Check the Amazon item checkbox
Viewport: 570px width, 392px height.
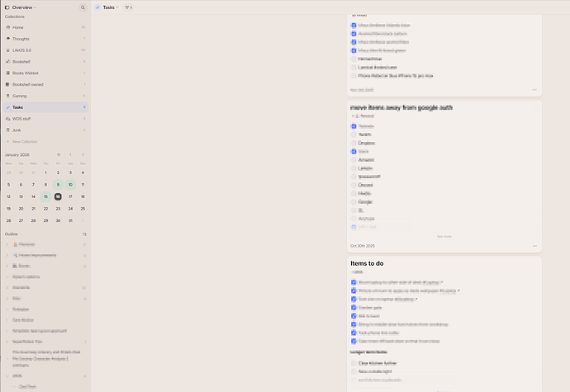tap(354, 160)
